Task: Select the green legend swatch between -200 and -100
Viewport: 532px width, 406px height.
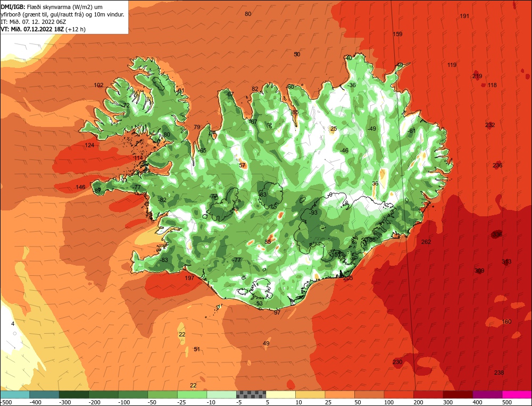Action: (104, 394)
